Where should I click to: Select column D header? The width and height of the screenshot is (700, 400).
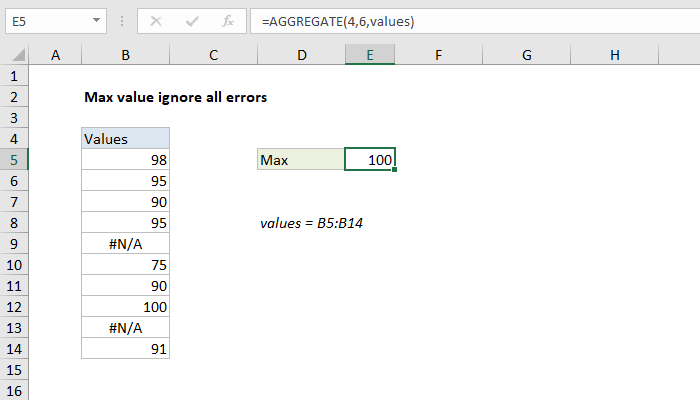click(302, 55)
